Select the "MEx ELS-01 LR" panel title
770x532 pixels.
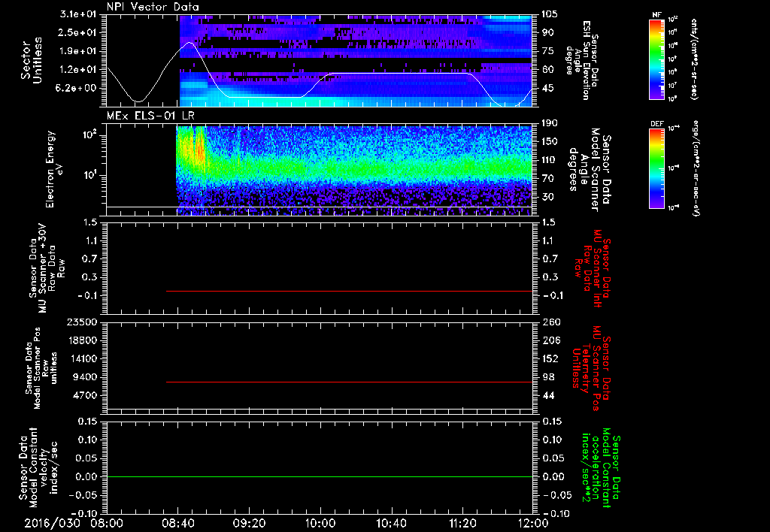click(x=150, y=116)
